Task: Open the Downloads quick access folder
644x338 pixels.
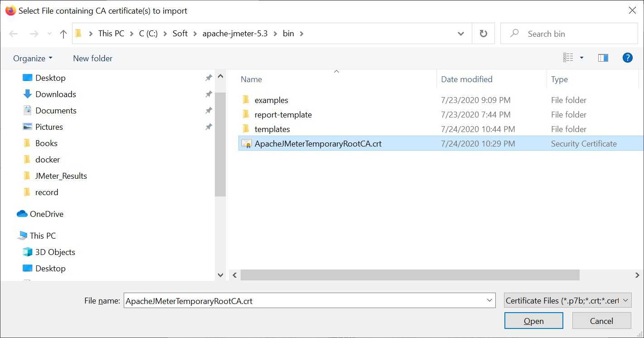Action: [x=55, y=94]
